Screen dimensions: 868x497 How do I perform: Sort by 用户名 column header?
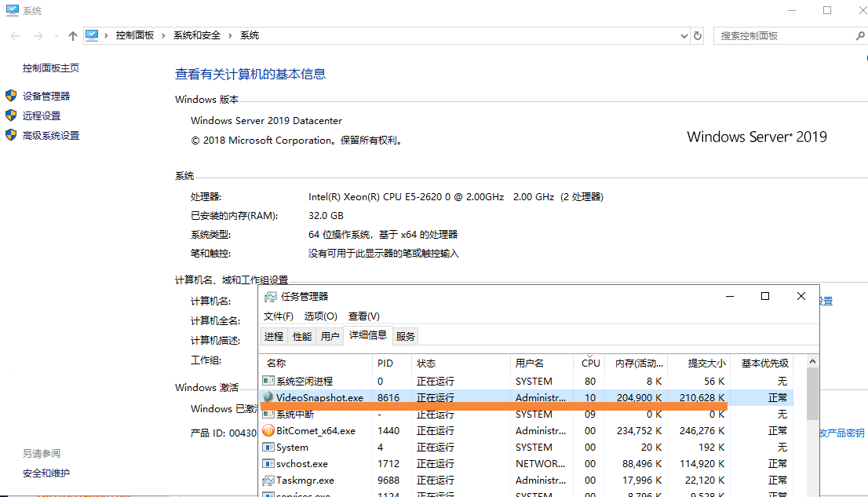(x=542, y=364)
